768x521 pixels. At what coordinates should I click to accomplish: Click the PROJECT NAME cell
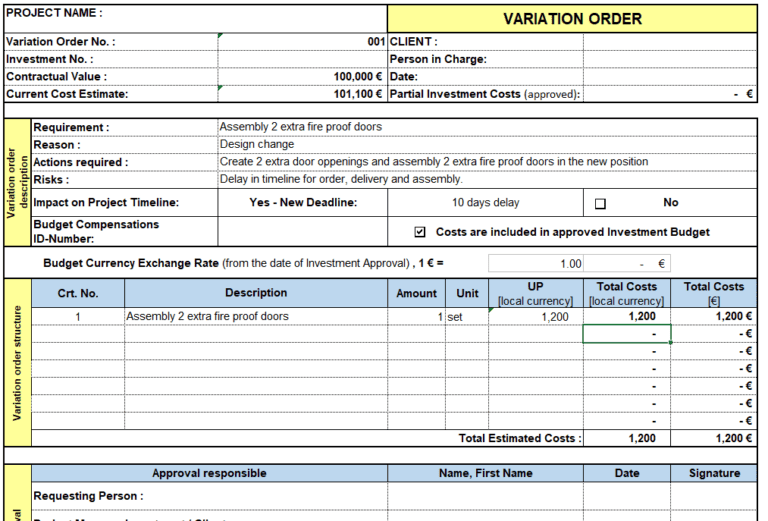click(196, 19)
